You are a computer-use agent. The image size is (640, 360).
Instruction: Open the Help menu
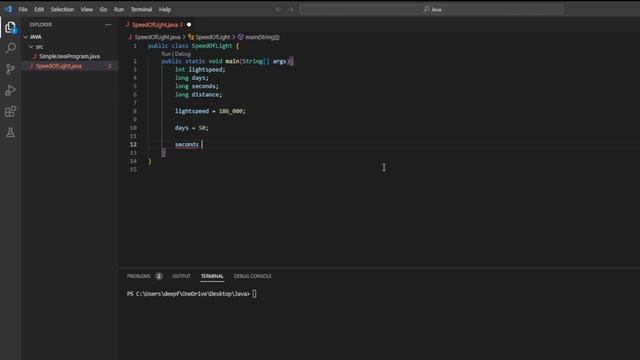click(x=165, y=9)
